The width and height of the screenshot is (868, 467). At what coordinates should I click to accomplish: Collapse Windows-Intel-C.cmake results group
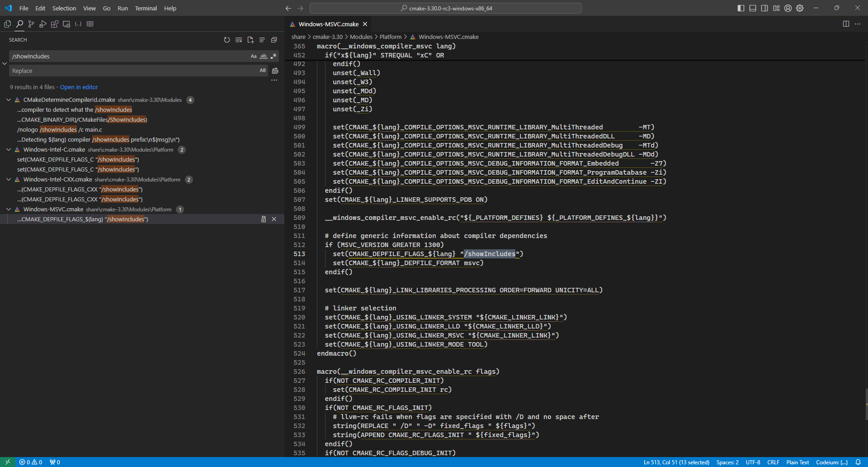pos(9,150)
